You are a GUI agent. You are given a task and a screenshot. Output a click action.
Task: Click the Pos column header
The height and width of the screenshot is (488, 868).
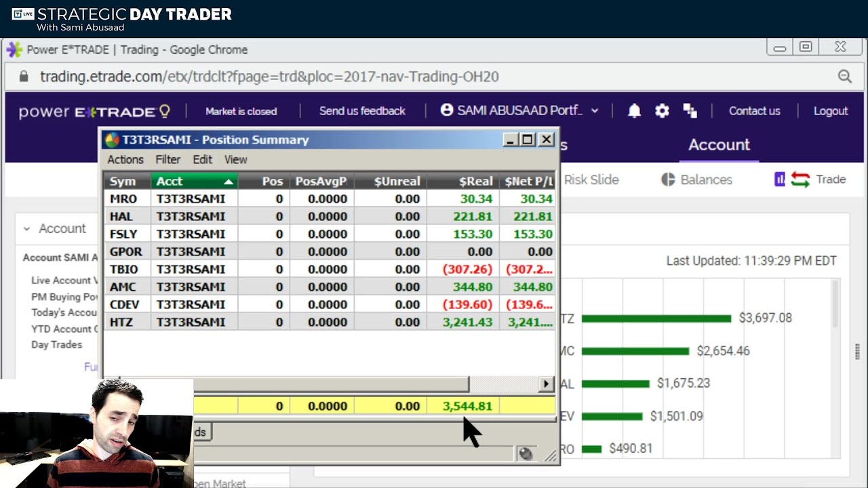click(x=264, y=181)
